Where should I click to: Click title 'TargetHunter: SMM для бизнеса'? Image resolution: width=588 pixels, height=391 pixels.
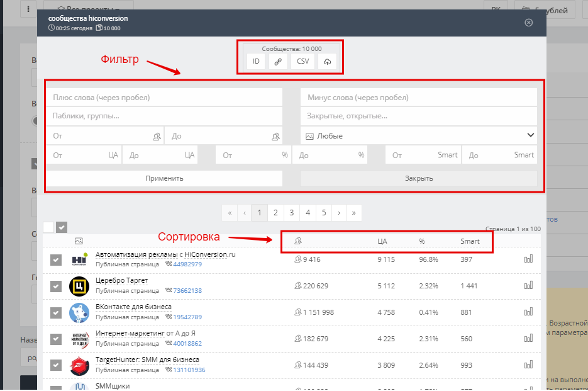pos(147,360)
